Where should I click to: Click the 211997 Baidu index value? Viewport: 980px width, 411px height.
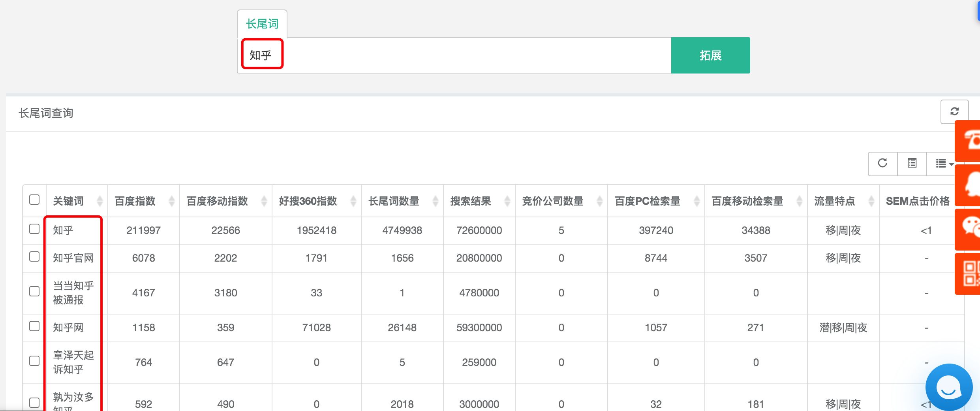(x=143, y=230)
